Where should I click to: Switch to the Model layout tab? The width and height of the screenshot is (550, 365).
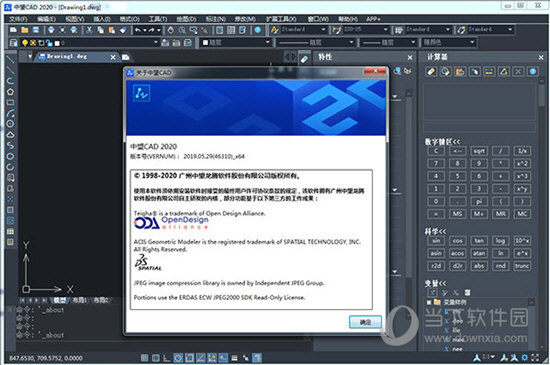[x=60, y=300]
